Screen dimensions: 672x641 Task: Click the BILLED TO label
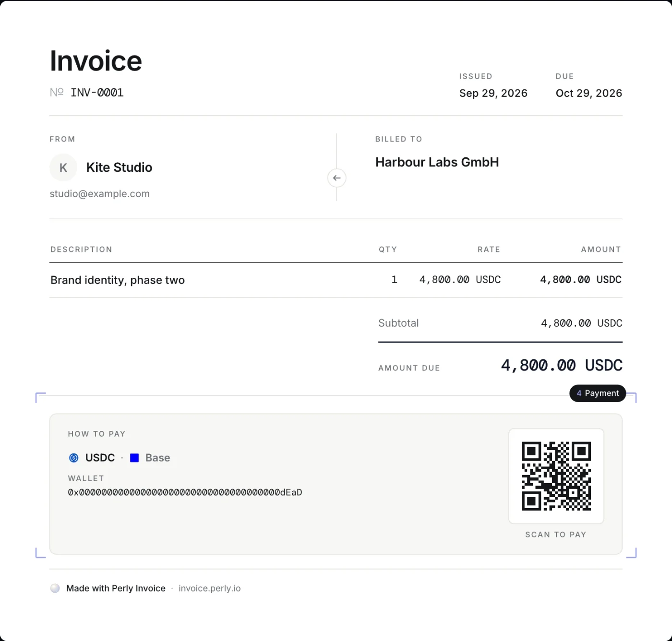point(398,139)
